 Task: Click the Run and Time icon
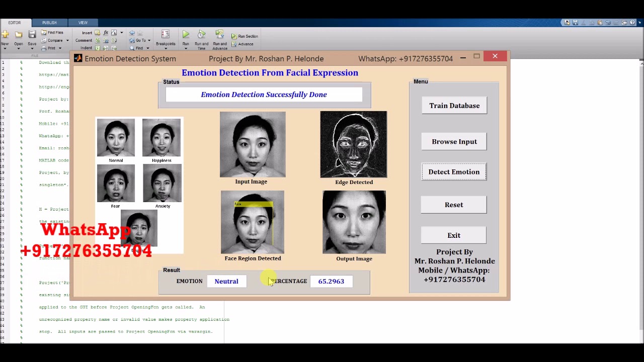pos(201,35)
